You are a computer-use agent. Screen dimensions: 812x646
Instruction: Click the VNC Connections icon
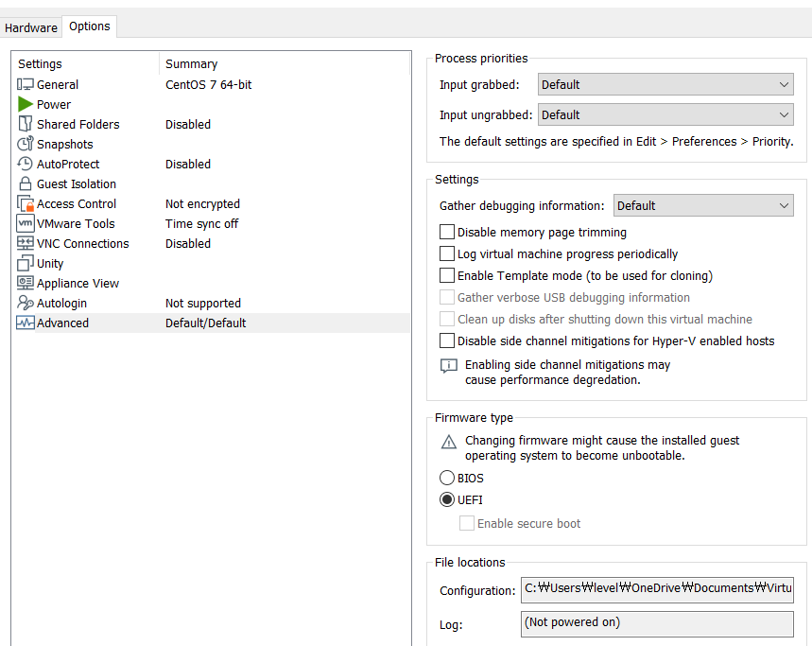click(25, 243)
